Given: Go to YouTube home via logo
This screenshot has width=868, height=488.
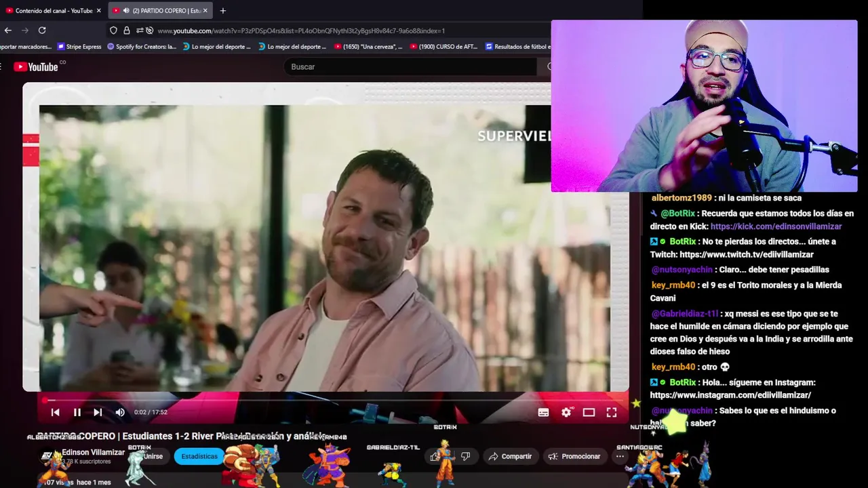Looking at the screenshot, I should (x=36, y=66).
